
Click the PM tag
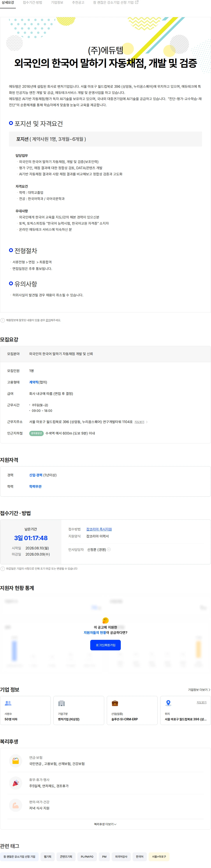pyautogui.click(x=104, y=857)
